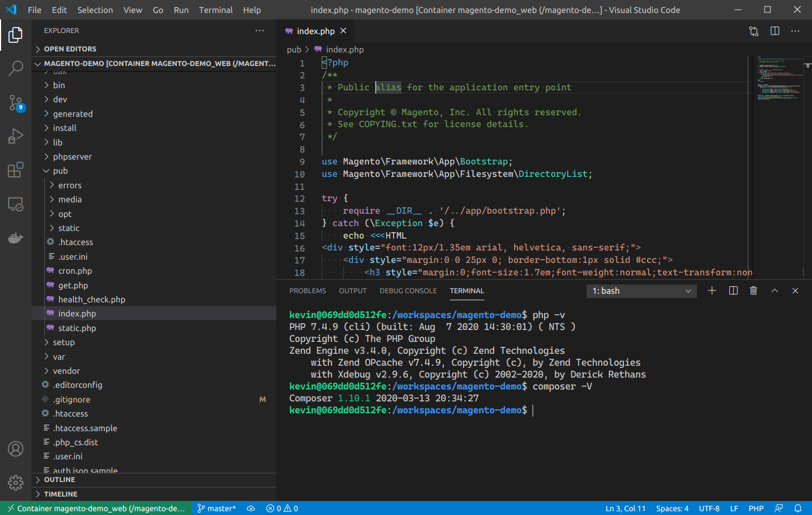
Task: Collapse the pub folder
Action: [154, 171]
